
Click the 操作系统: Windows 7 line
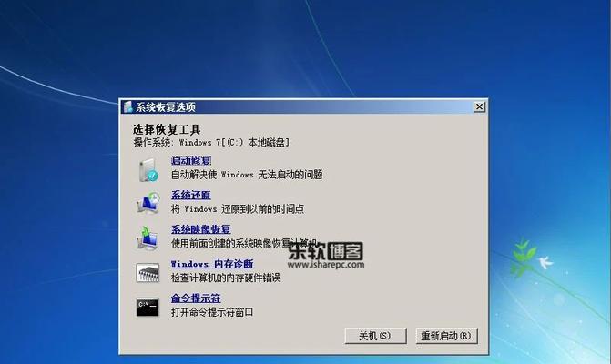(211, 143)
